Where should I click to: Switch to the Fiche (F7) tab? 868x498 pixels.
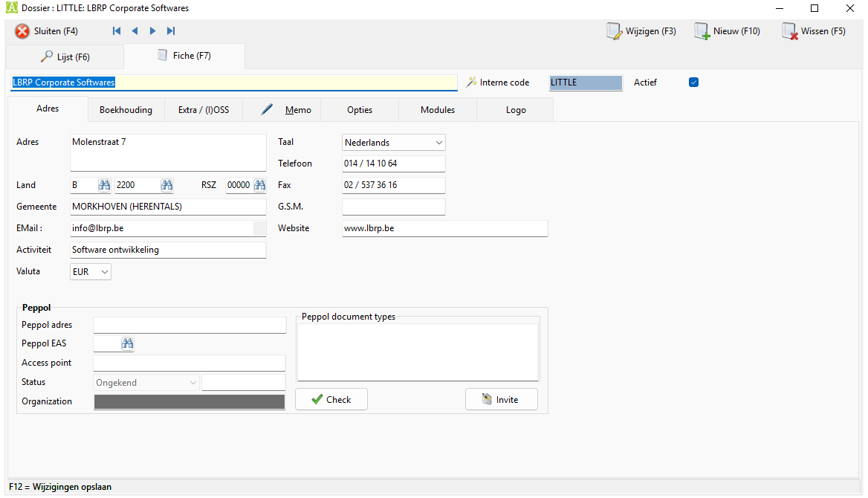(184, 56)
